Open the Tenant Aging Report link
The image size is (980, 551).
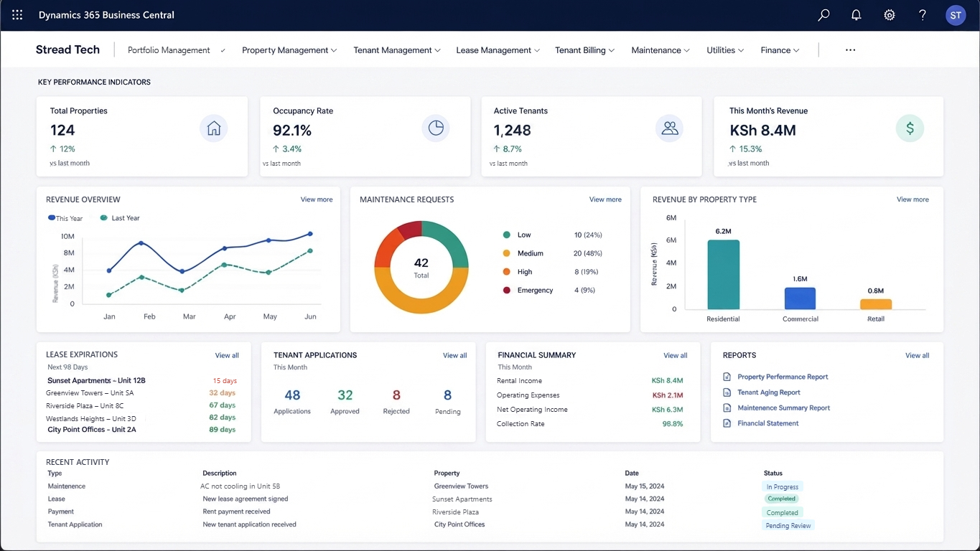pos(769,392)
